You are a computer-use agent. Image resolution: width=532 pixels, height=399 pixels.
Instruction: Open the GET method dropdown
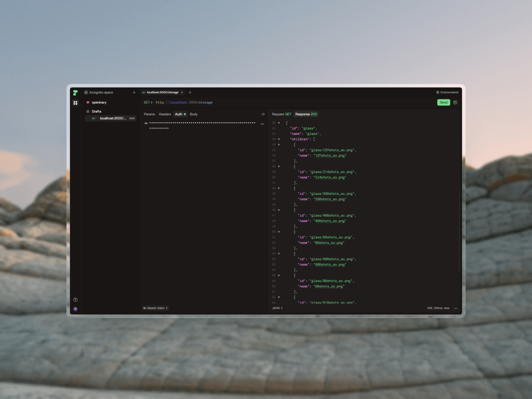(148, 103)
